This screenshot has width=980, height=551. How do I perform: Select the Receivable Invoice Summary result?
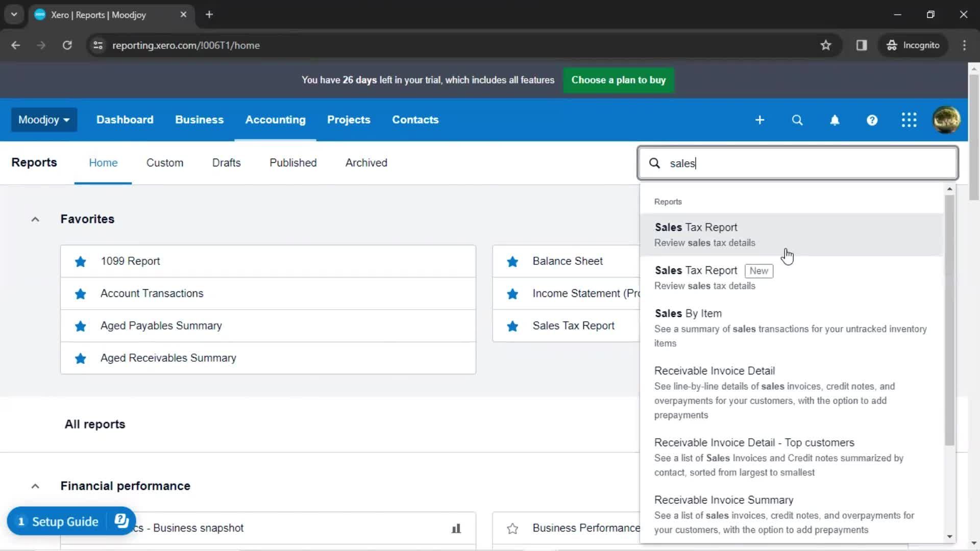(x=791, y=514)
